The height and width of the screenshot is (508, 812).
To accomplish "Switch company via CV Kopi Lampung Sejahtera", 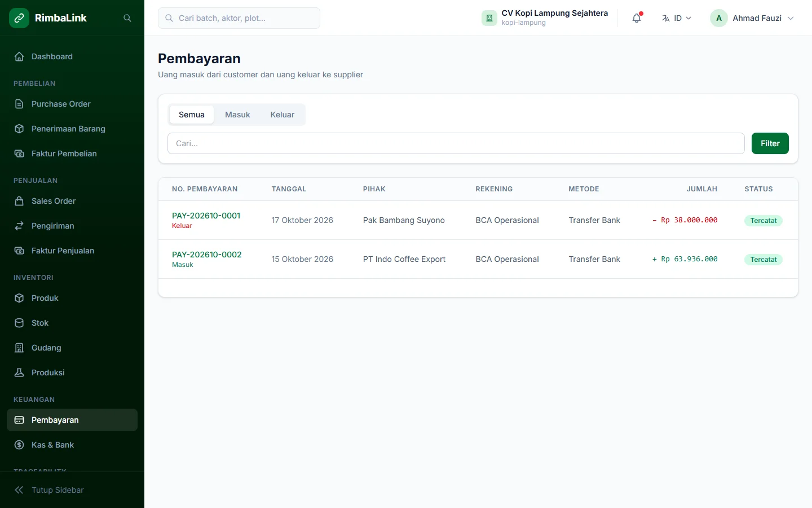I will coord(545,18).
